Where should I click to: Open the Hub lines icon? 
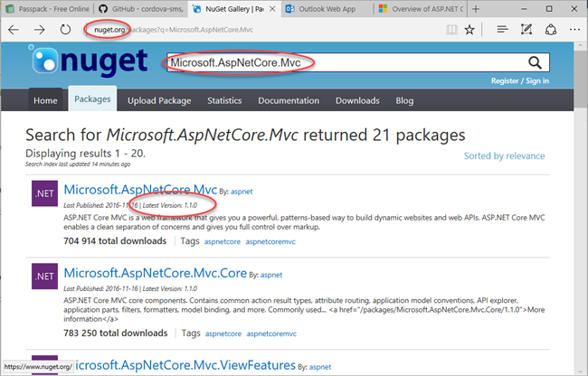click(x=502, y=29)
